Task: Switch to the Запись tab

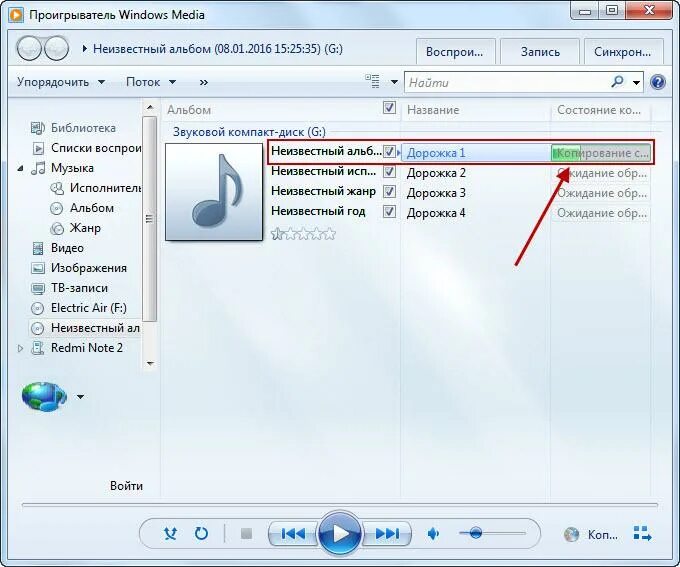Action: point(540,52)
